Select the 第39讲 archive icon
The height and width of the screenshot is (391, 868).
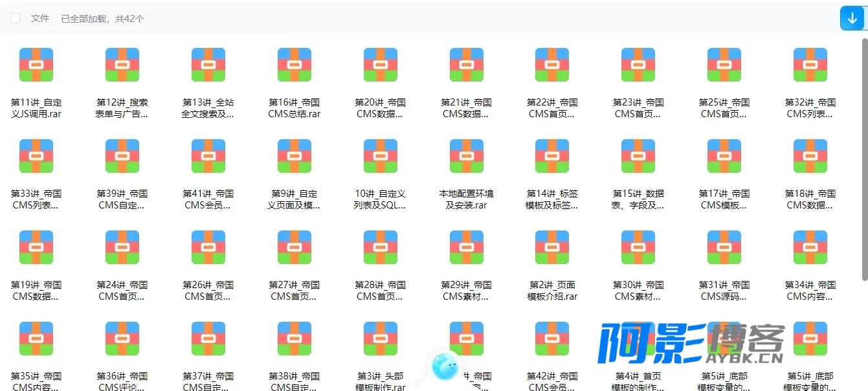122,156
